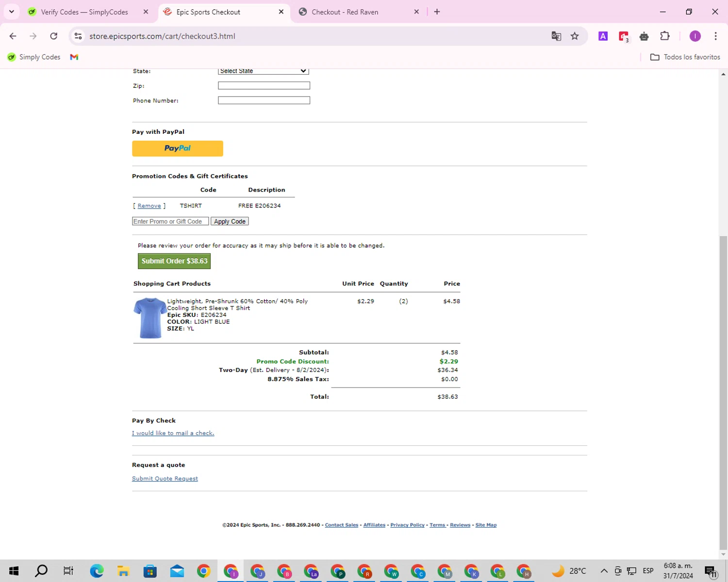Open the robot extension icon
728x582 pixels.
tap(644, 36)
